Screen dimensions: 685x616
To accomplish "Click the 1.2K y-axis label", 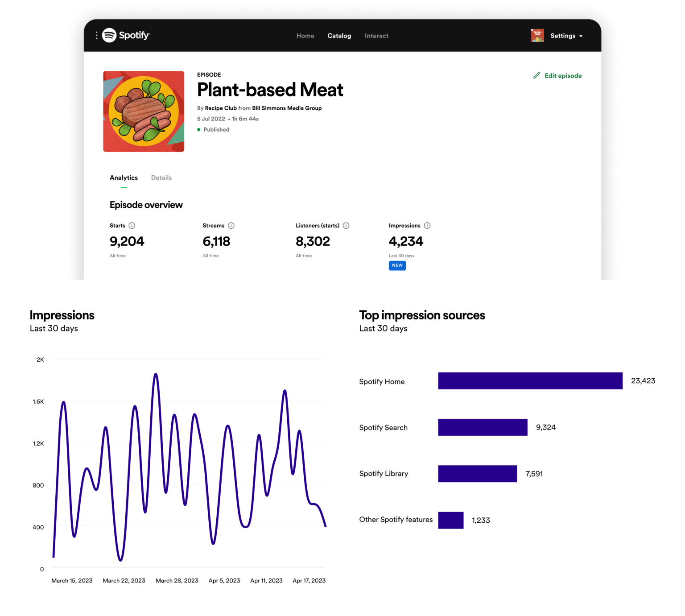I will (x=38, y=443).
